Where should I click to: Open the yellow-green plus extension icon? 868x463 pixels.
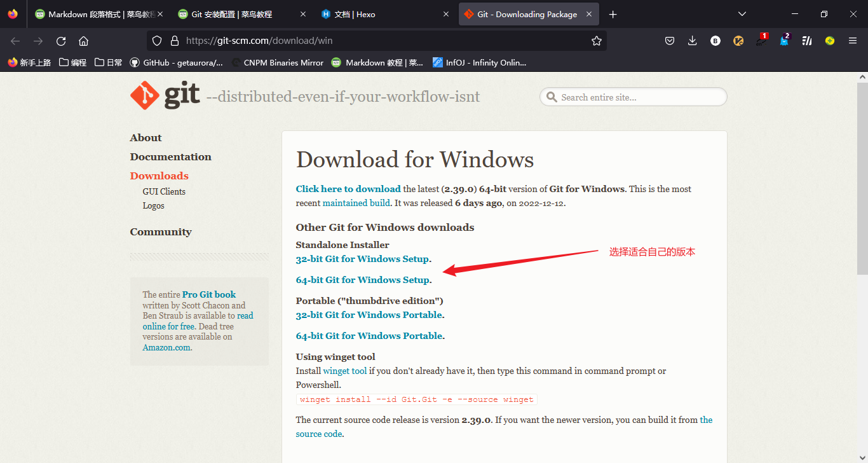(x=830, y=41)
